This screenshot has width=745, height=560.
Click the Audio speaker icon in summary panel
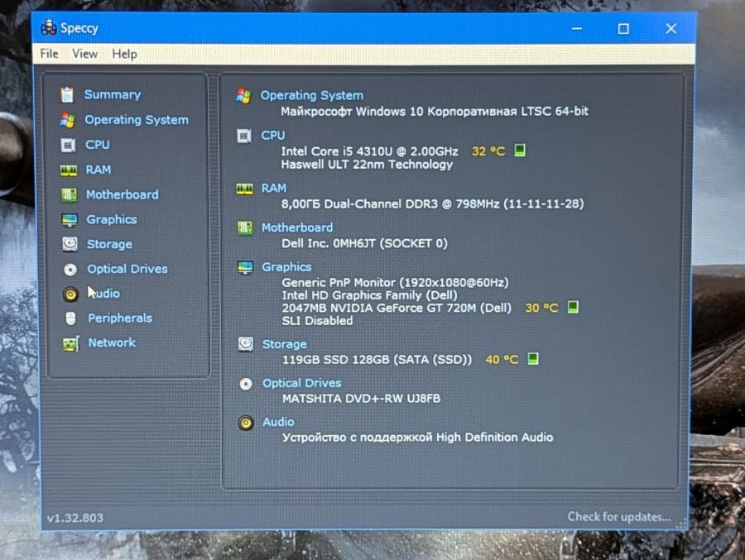click(x=246, y=422)
